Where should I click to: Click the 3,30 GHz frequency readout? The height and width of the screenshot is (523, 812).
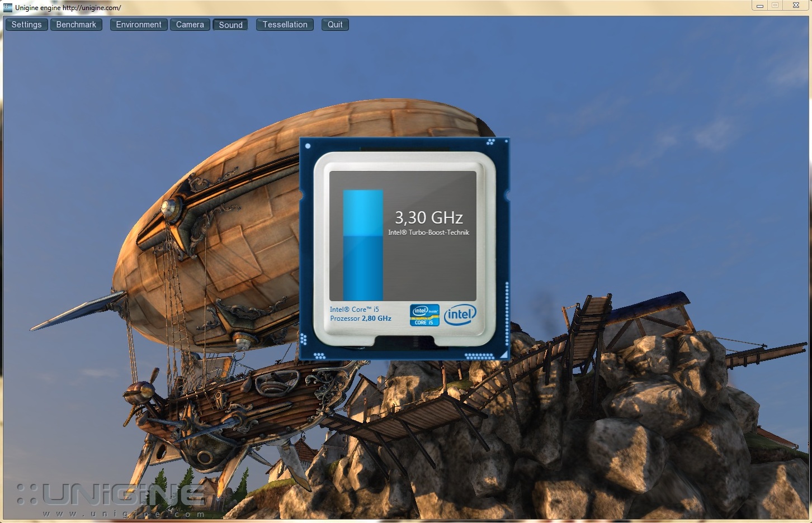click(429, 217)
